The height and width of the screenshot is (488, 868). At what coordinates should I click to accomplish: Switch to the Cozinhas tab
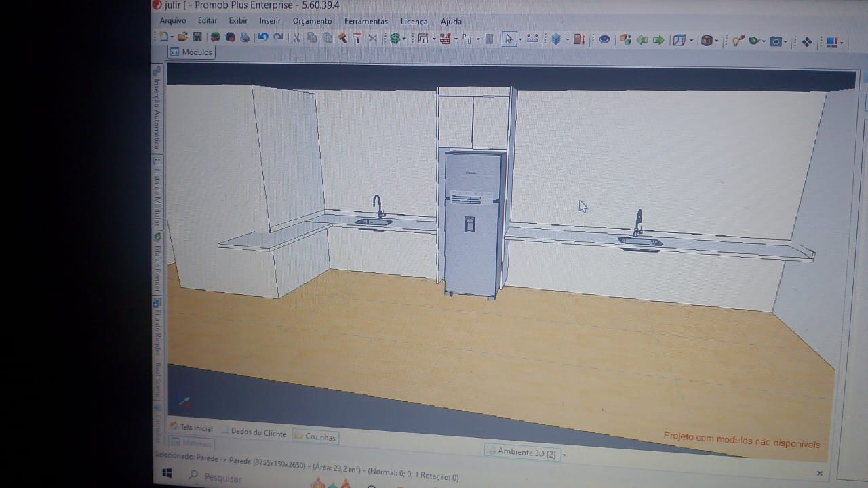coord(316,437)
